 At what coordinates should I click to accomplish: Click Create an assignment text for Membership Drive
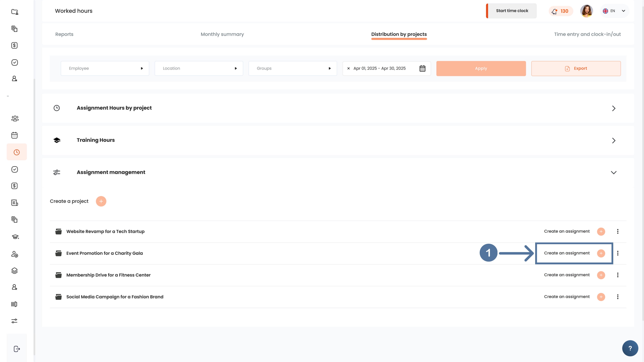[x=567, y=275]
